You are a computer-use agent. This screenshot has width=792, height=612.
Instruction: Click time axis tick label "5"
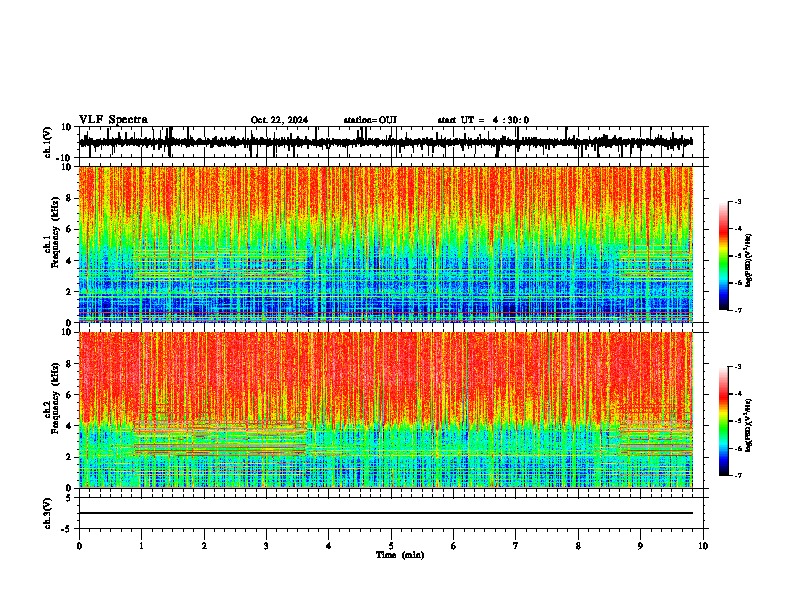point(391,546)
